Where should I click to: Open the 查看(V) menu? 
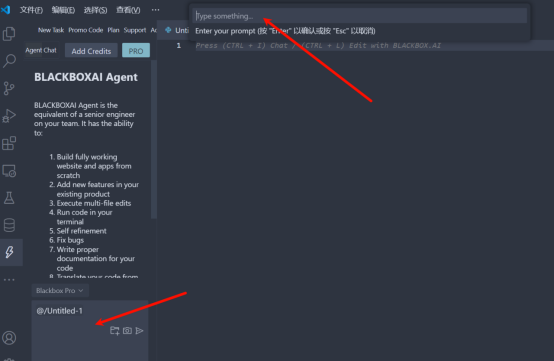pyautogui.click(x=128, y=10)
